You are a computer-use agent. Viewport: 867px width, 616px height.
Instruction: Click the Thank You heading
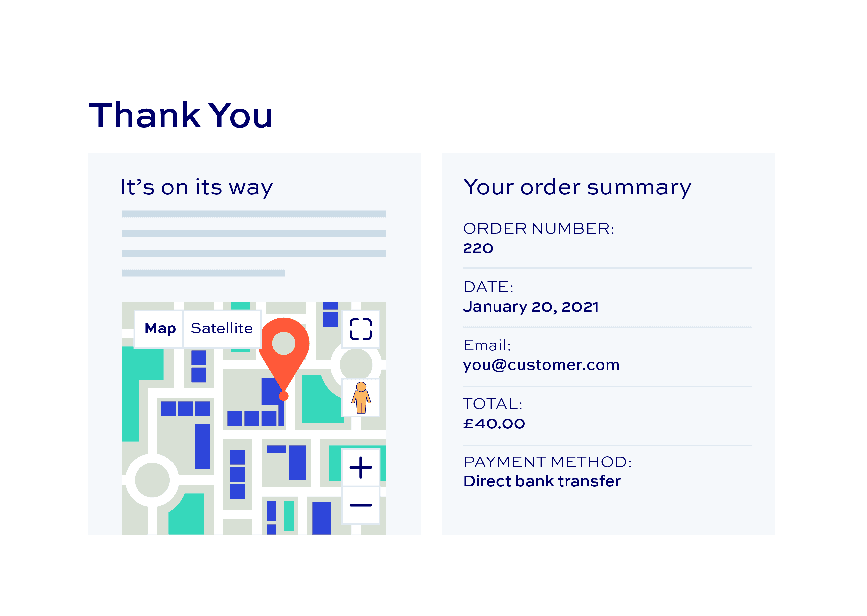pos(180,115)
